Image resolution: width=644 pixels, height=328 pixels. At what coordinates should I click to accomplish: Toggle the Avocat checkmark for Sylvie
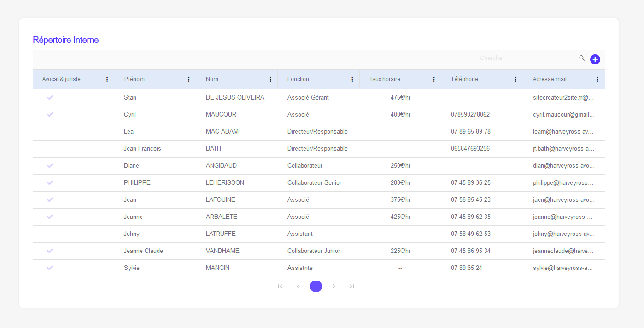pyautogui.click(x=50, y=268)
